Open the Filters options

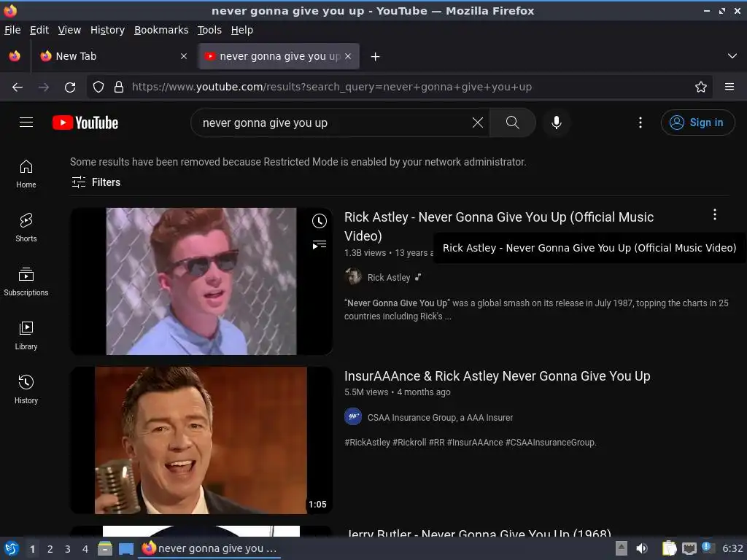pos(96,182)
